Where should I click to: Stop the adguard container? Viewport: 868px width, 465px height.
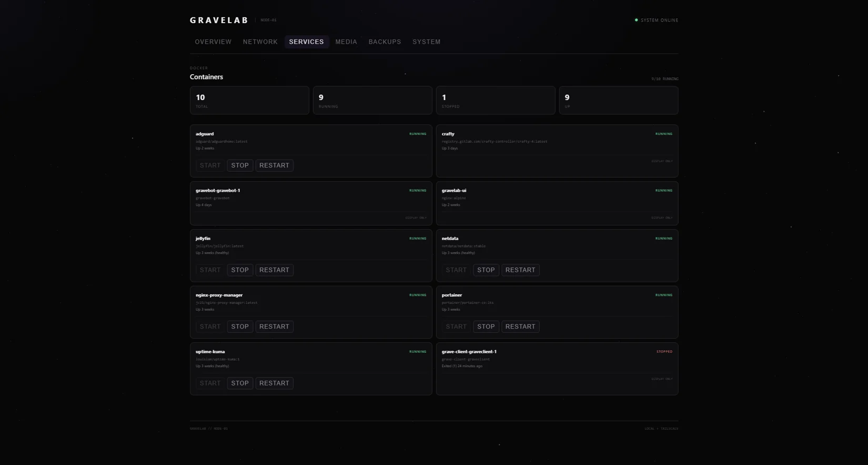pos(240,165)
